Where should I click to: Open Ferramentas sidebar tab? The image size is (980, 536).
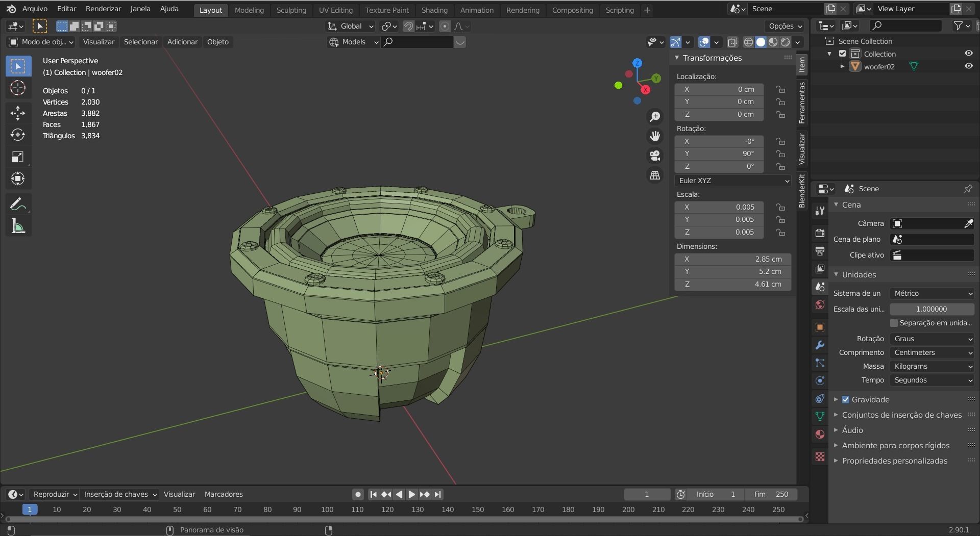802,103
